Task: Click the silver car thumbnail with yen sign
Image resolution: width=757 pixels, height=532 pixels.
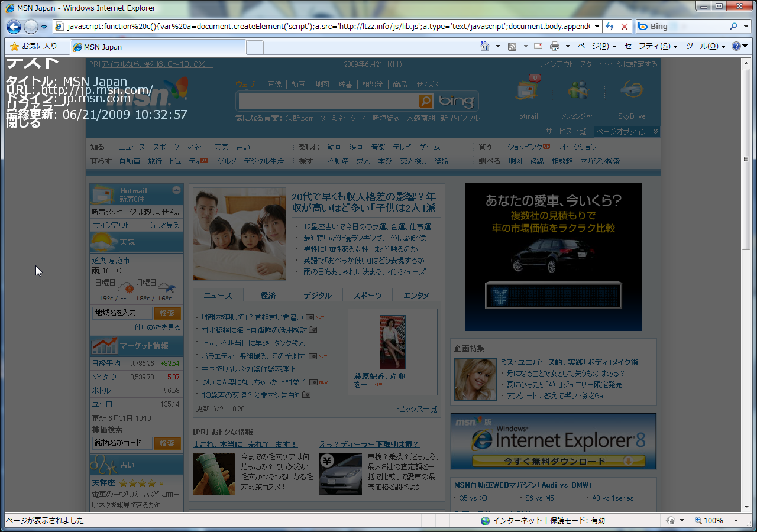Action: point(341,474)
